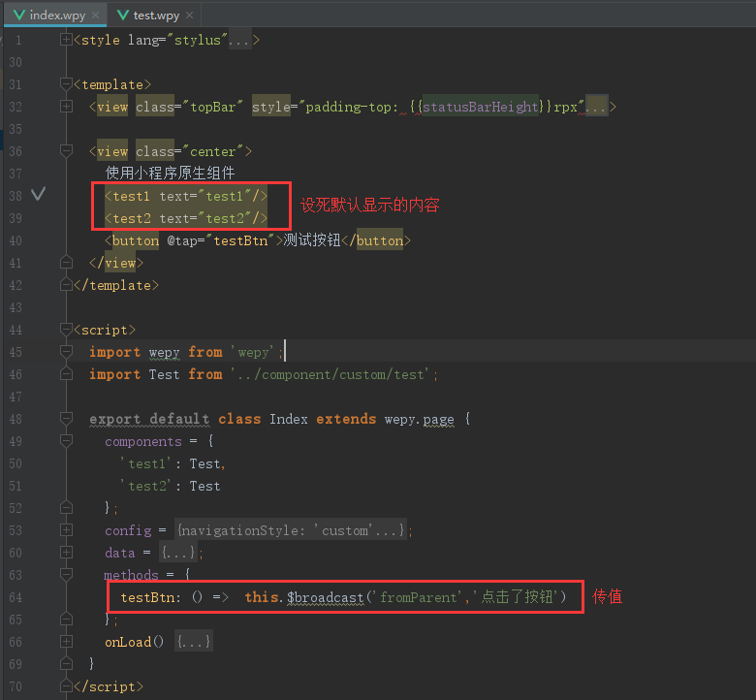The image size is (756, 700).
Task: Click the folded {...} placeholder after onLoad()
Action: tap(193, 642)
